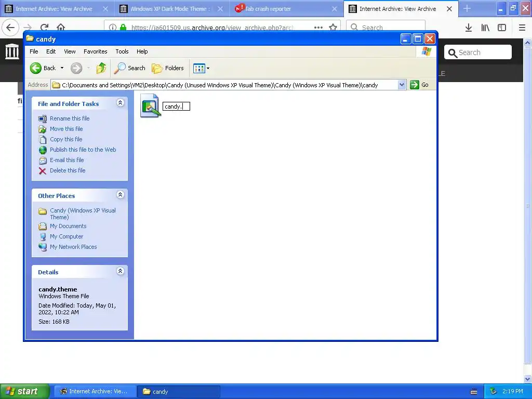Open Firefox Downloads arrow
The height and width of the screenshot is (399, 532).
(468, 28)
